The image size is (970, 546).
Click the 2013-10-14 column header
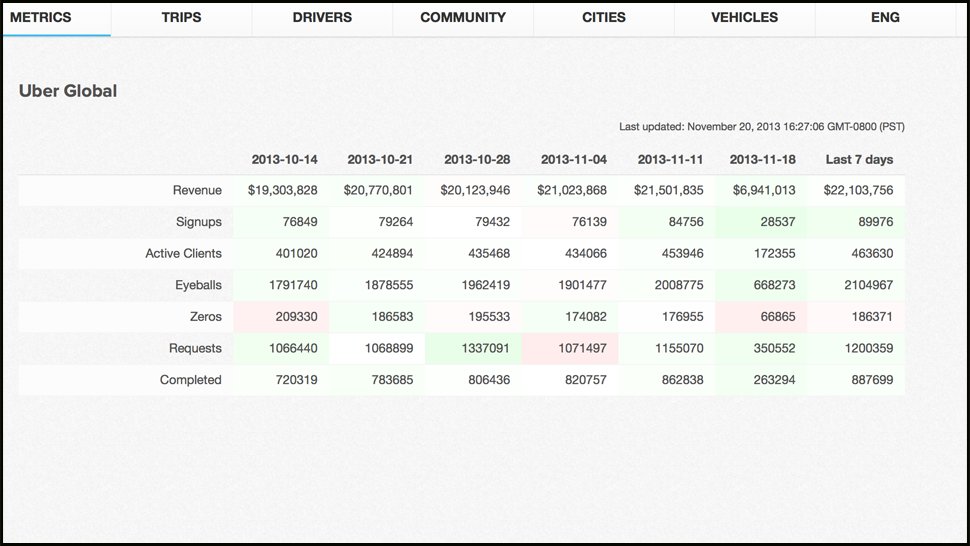tap(284, 160)
